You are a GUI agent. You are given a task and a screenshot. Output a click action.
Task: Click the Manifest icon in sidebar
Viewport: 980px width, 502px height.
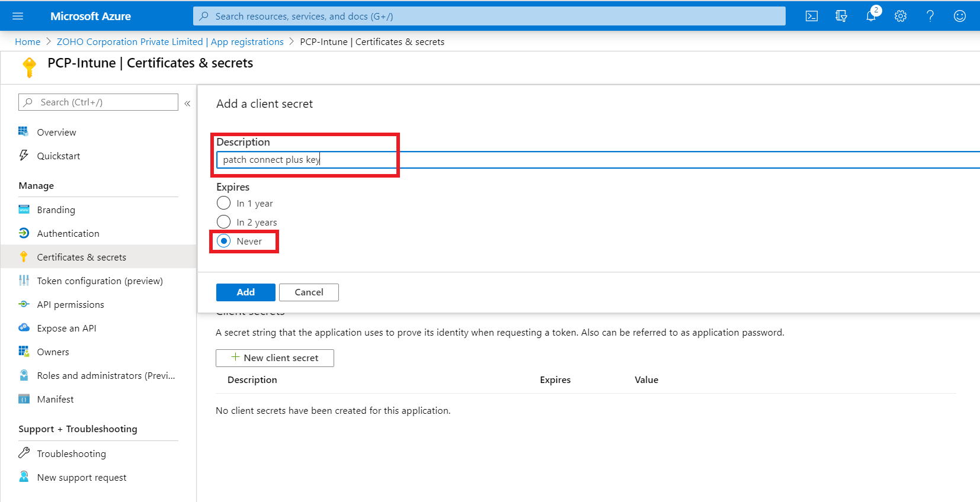point(24,399)
